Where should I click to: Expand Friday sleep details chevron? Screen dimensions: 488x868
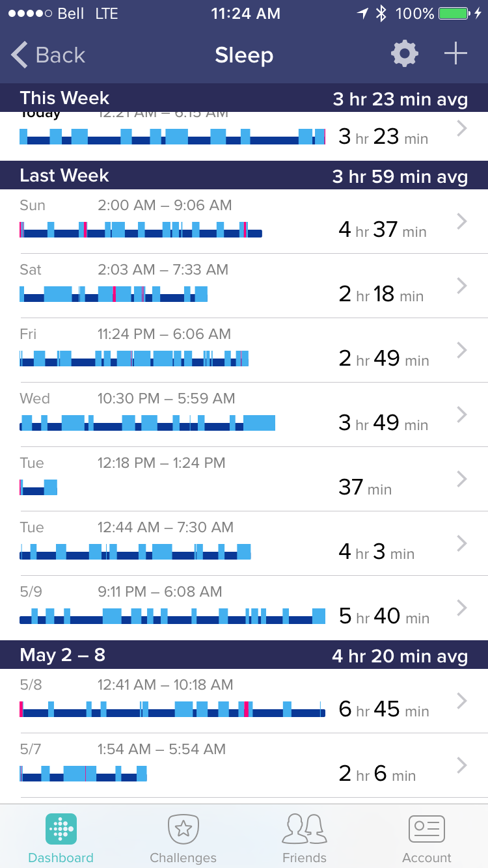(462, 350)
